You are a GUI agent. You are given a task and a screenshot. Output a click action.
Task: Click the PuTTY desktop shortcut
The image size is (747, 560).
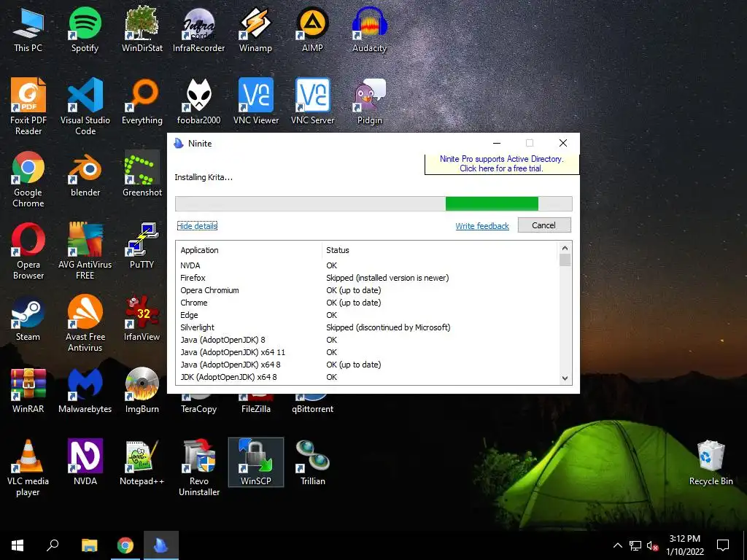click(x=142, y=246)
